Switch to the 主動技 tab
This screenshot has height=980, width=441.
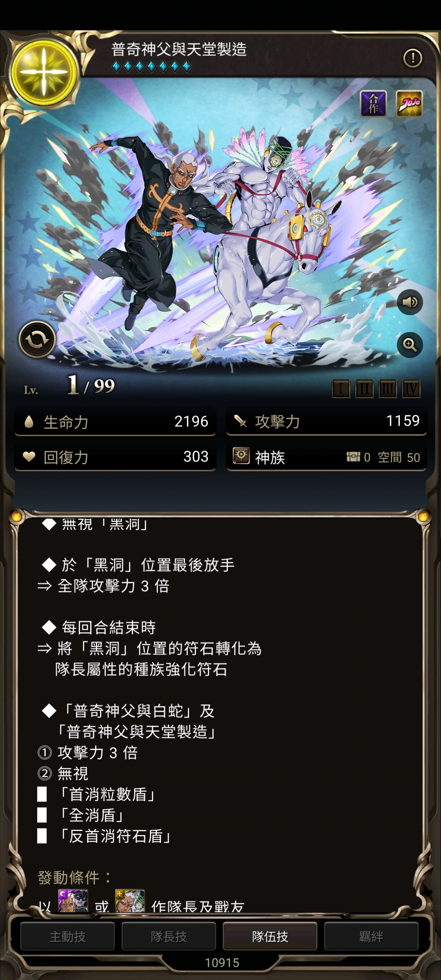(x=68, y=936)
